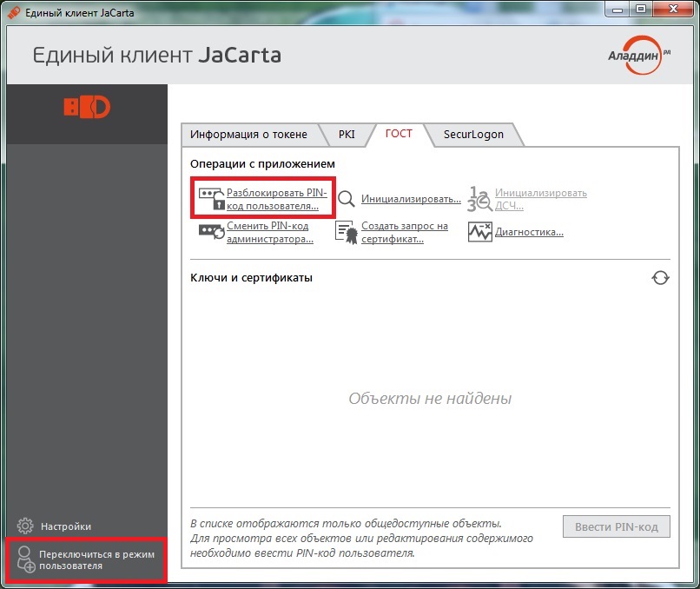Select the ГОСТ tab
The height and width of the screenshot is (589, 700).
coord(399,134)
